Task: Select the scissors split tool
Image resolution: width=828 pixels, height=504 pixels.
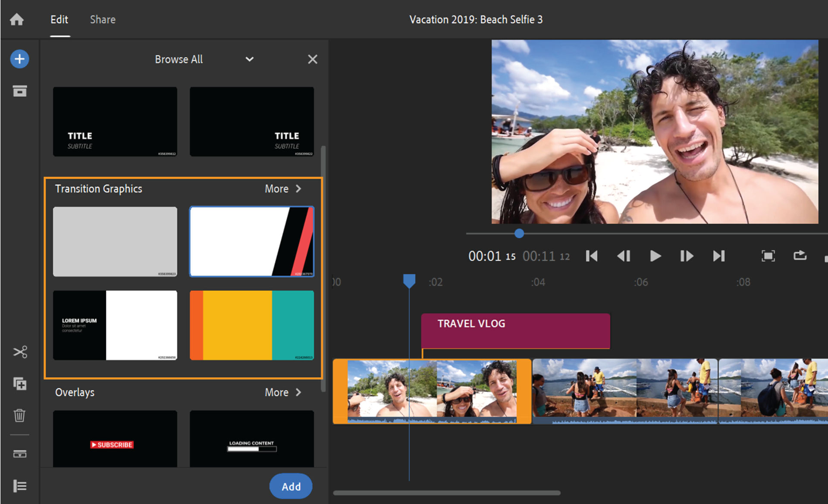Action: [x=20, y=352]
